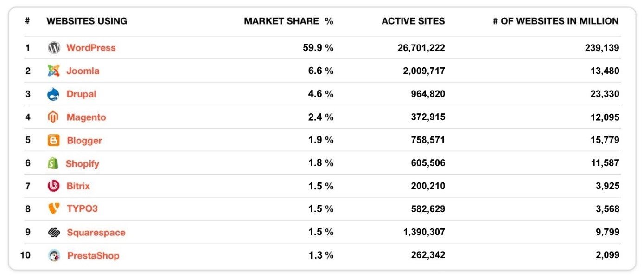
Task: Click the Magento logo icon
Action: click(x=54, y=117)
